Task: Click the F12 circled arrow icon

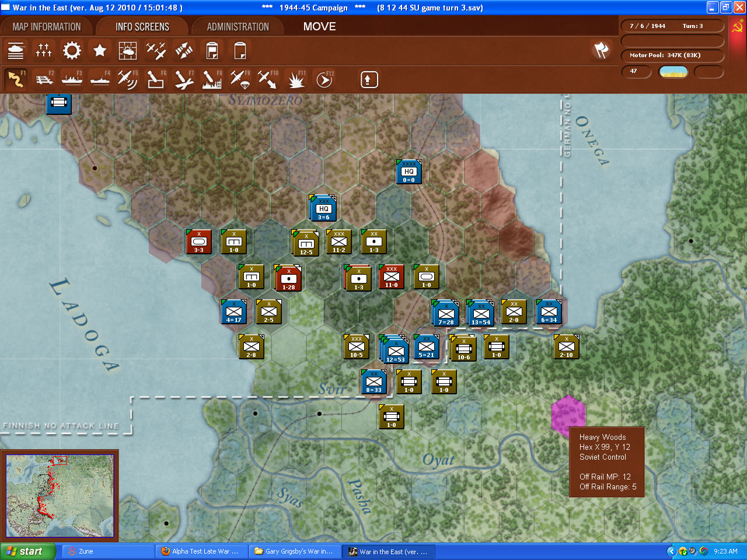Action: point(324,79)
